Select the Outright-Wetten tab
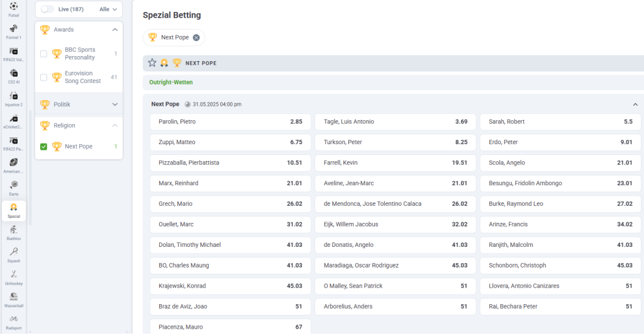This screenshot has height=335, width=644. (171, 82)
